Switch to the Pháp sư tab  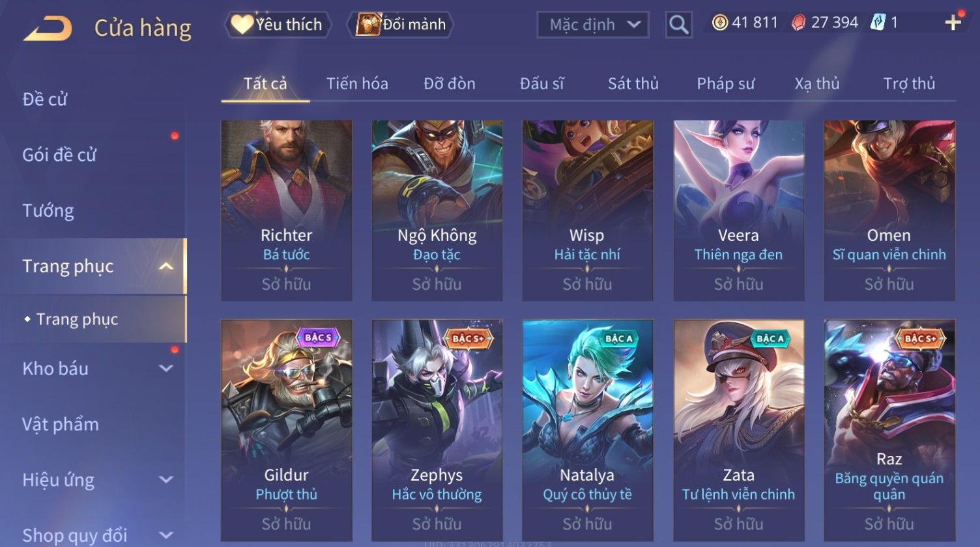725,83
